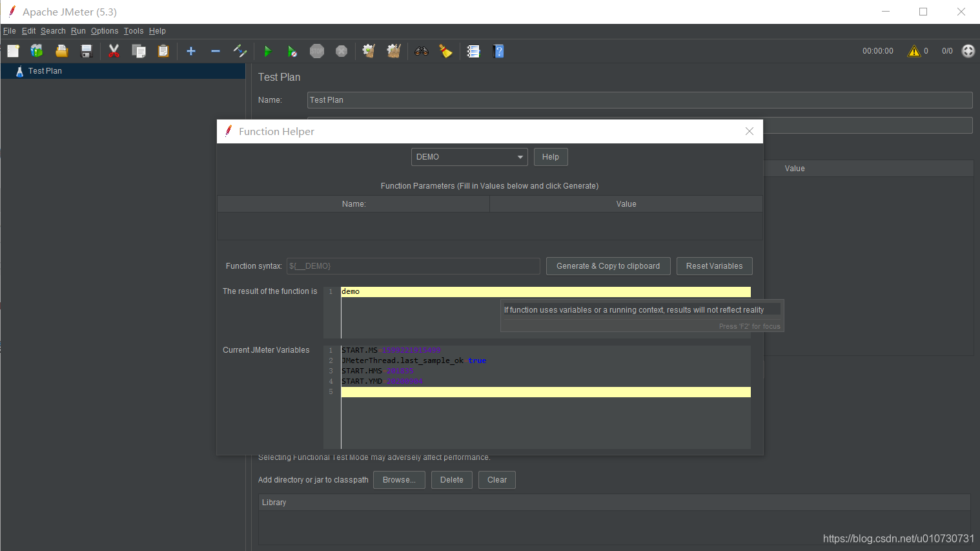Click the warning triangle log errors icon
The height and width of the screenshot is (551, 980).
914,51
